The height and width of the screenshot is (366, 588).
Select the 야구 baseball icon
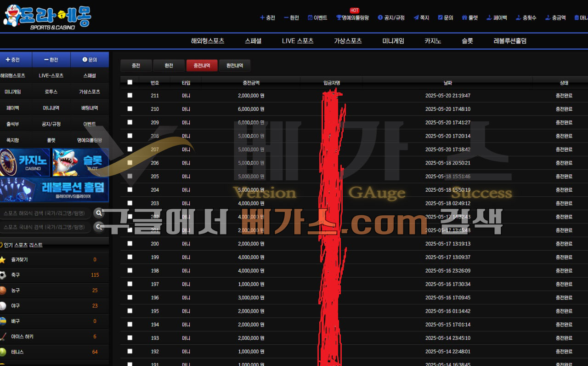pos(3,306)
